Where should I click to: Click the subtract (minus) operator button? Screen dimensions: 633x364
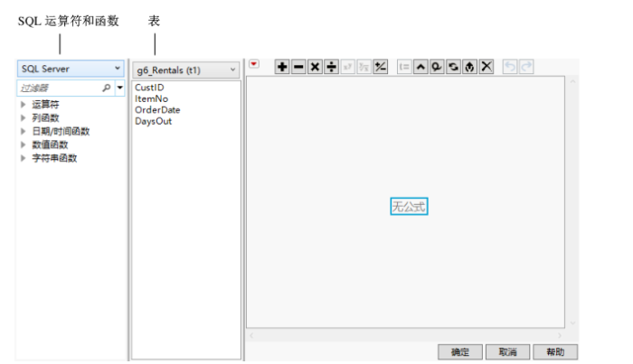click(x=298, y=67)
